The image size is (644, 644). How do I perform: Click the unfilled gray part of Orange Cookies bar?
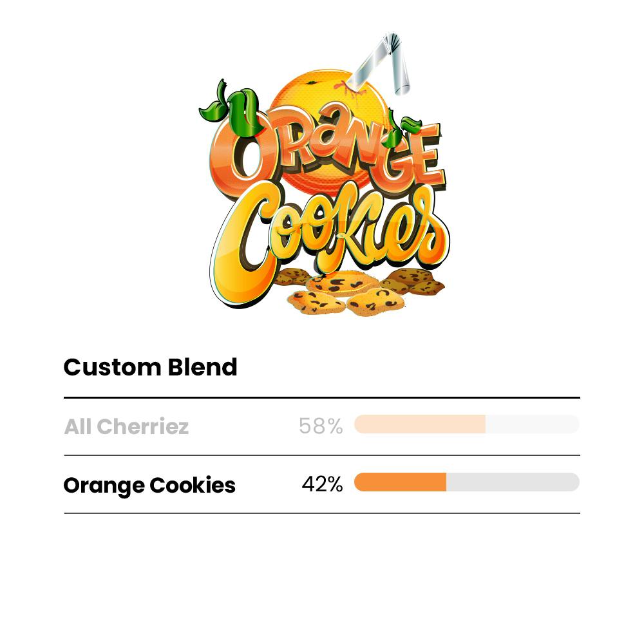512,482
